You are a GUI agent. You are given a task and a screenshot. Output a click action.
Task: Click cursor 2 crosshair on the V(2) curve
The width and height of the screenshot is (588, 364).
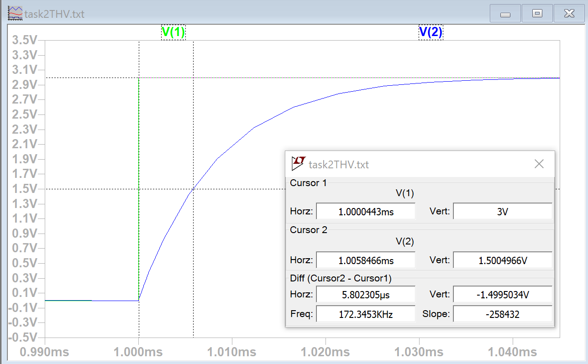point(194,189)
